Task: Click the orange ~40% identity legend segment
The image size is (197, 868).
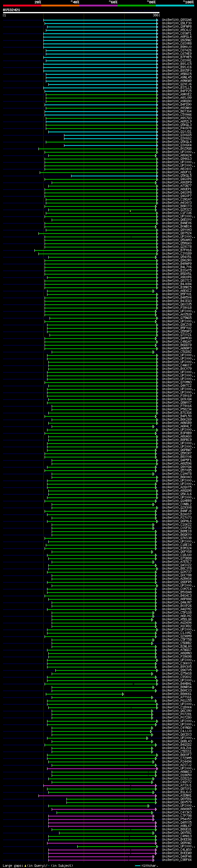Action: 60,6
